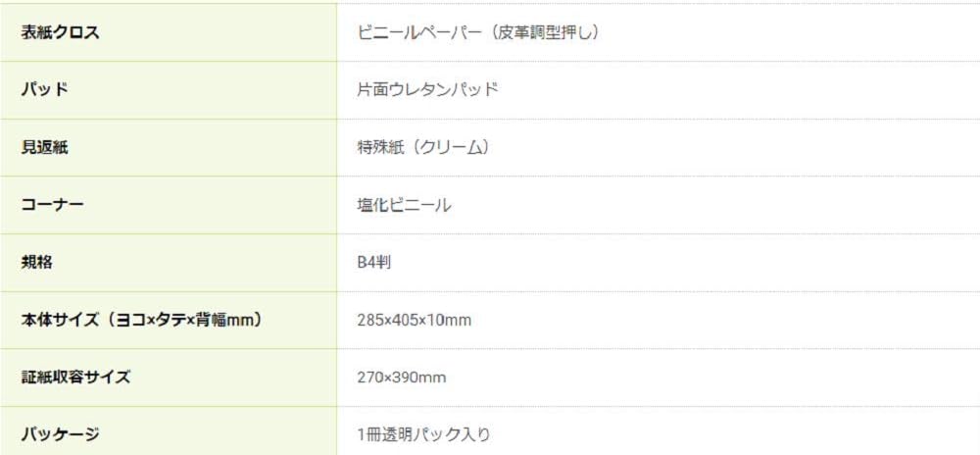Select the 270×390mm value
Screen dimensions: 980x455
403,377
